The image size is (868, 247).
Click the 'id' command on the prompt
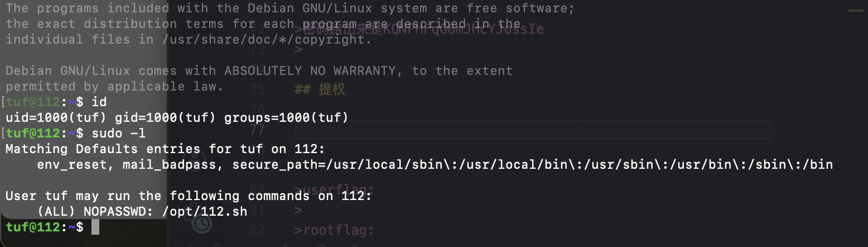click(x=99, y=102)
